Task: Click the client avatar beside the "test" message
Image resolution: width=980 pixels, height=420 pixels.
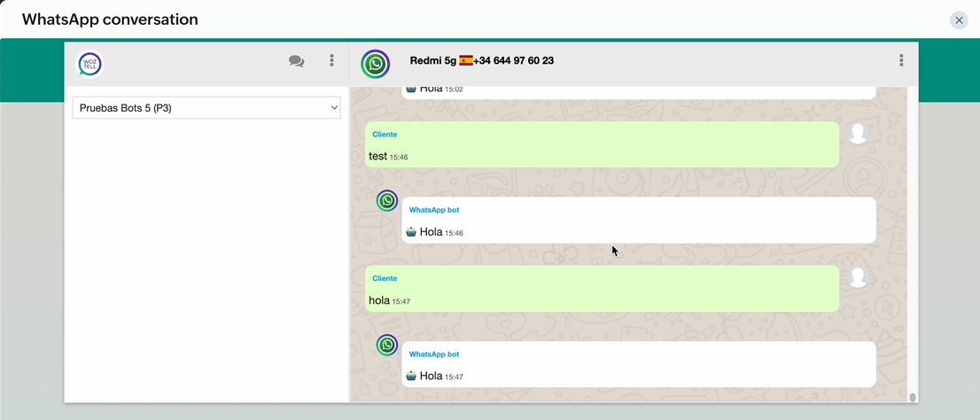Action: (x=857, y=133)
